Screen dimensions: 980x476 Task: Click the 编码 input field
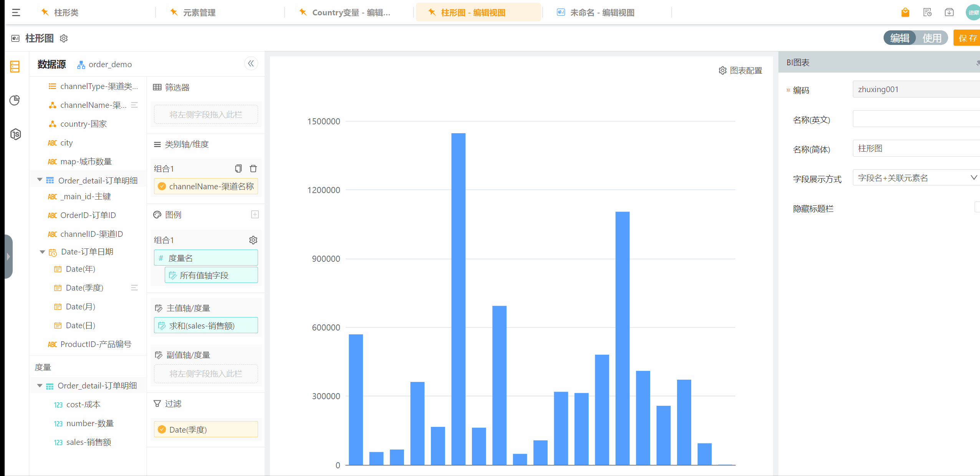click(x=916, y=89)
